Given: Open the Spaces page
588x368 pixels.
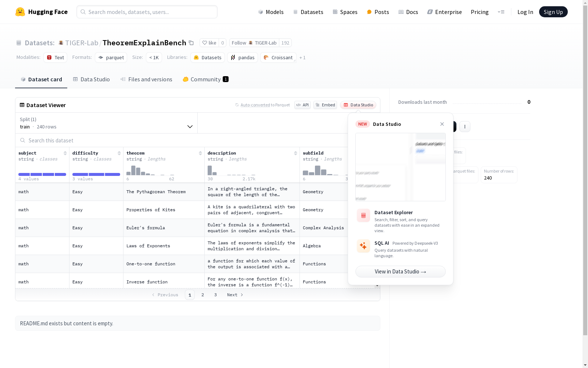Looking at the screenshot, I should (x=345, y=12).
